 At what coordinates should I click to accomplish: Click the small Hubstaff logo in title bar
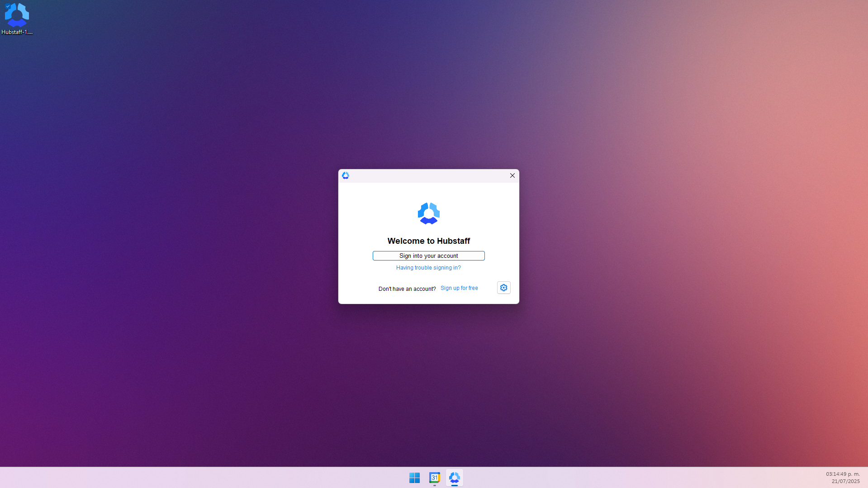pos(346,175)
